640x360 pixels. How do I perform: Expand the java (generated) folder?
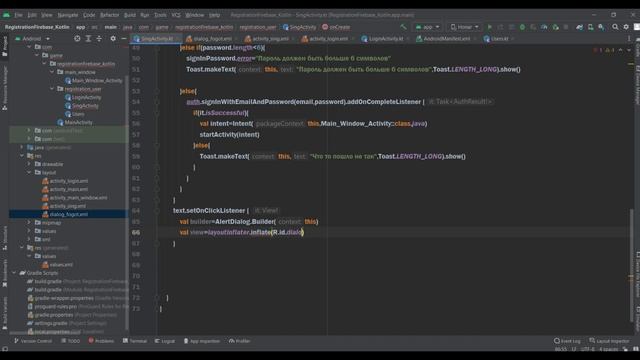tap(22, 147)
